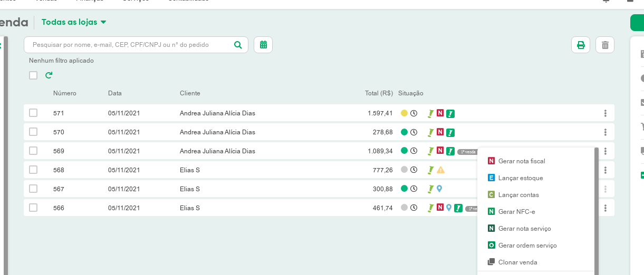Click light green slanted exclamation icon on order 567
Image resolution: width=644 pixels, height=275 pixels.
[430, 189]
